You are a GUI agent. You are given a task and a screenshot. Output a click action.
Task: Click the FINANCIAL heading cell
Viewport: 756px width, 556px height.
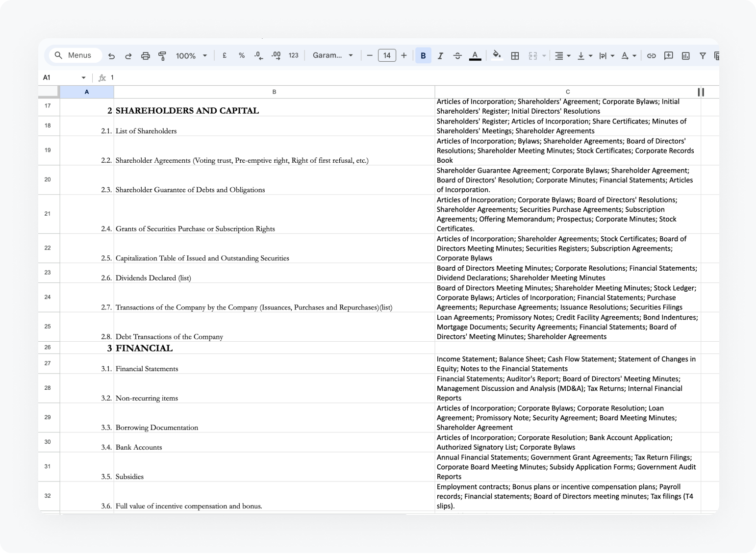tap(274, 348)
